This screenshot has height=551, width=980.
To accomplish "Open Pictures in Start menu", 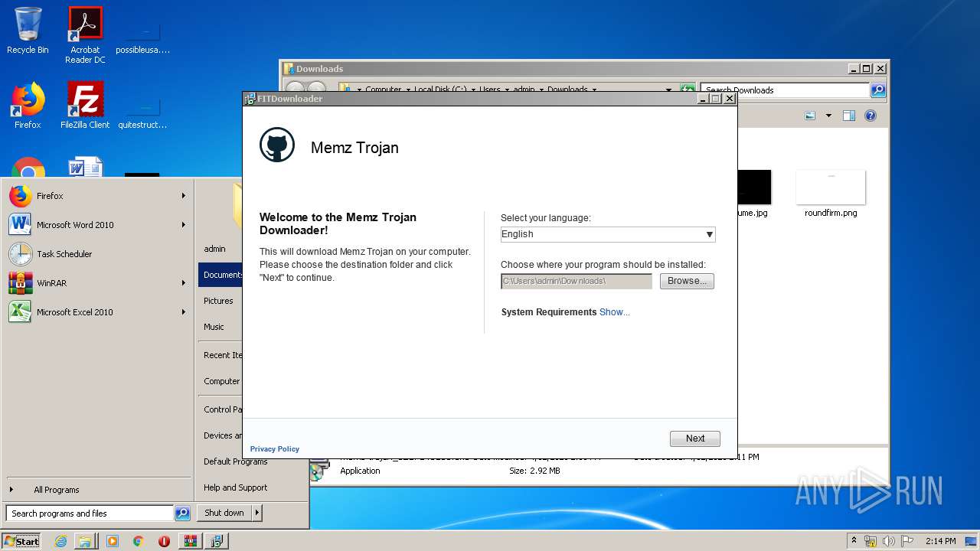I will [218, 301].
